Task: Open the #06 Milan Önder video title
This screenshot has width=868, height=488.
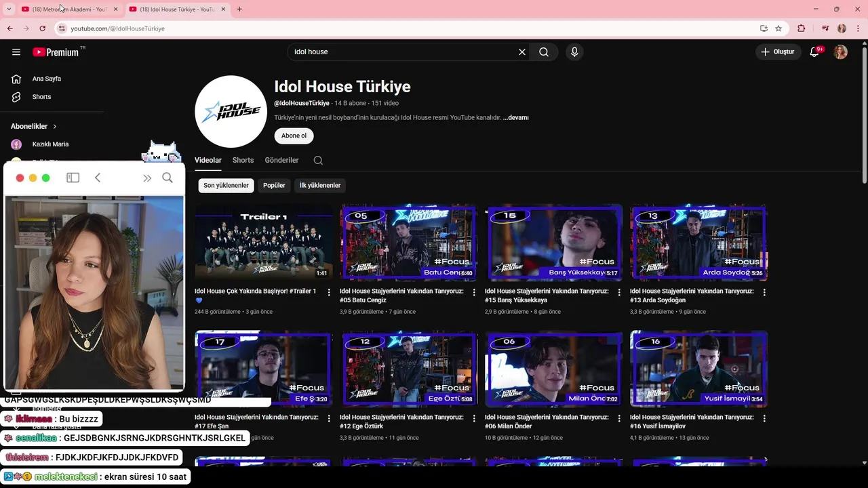Action: (x=547, y=422)
